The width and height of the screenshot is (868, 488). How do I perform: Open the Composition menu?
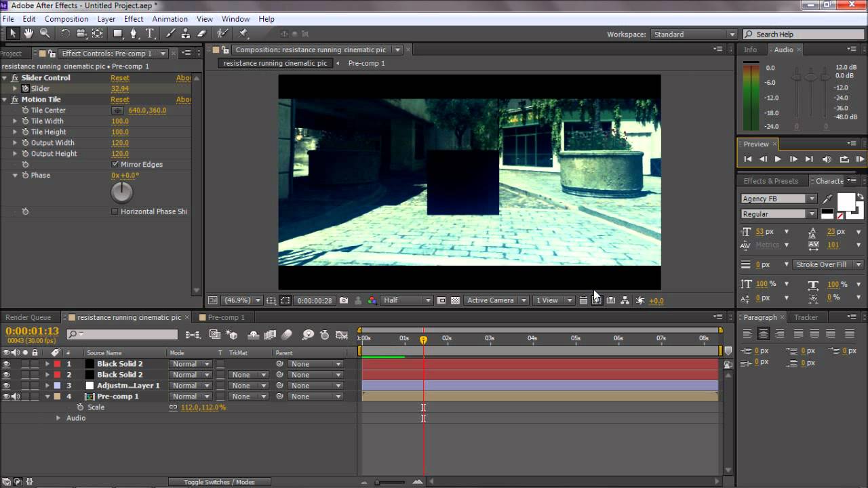[66, 19]
